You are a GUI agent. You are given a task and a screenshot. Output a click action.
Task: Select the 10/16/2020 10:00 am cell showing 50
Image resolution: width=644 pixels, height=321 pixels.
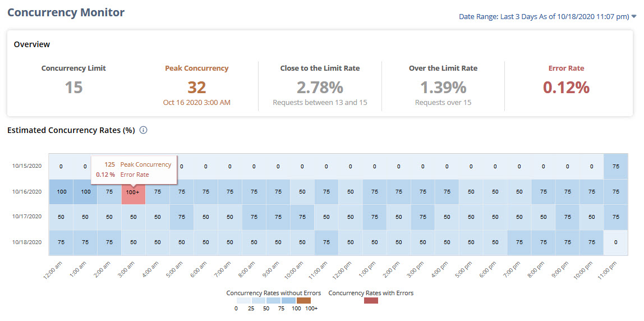[x=302, y=191]
